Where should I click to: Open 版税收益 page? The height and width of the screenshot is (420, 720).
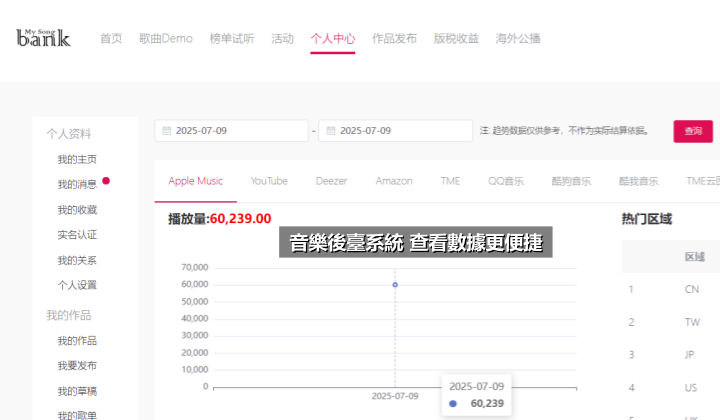(x=456, y=39)
